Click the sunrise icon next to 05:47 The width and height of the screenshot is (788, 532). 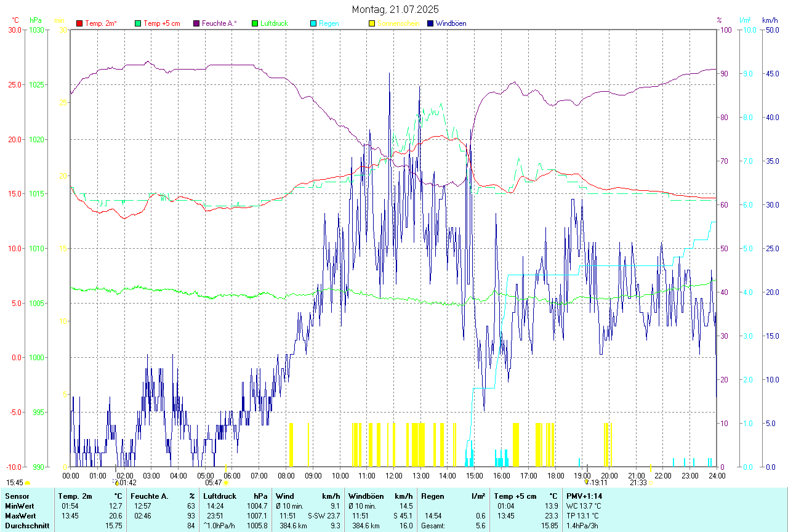coord(226,483)
